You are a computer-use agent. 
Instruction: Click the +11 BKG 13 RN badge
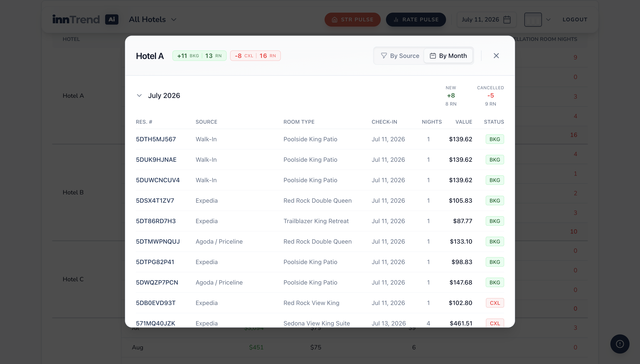coord(199,56)
